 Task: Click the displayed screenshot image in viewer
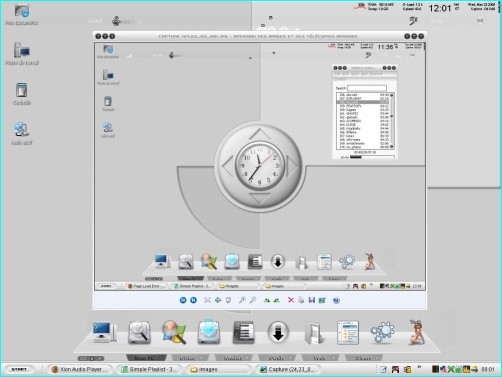pyautogui.click(x=260, y=166)
